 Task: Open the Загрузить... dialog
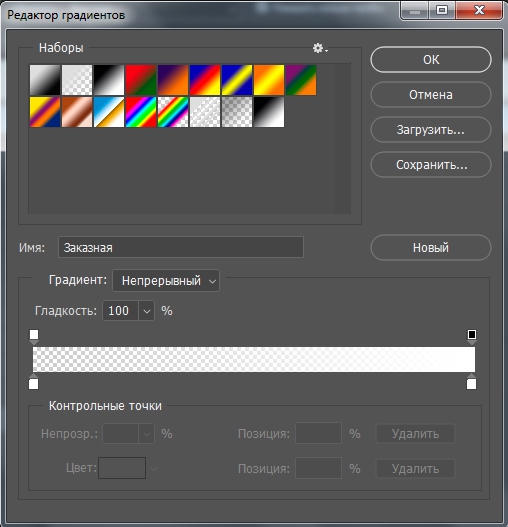(x=431, y=130)
